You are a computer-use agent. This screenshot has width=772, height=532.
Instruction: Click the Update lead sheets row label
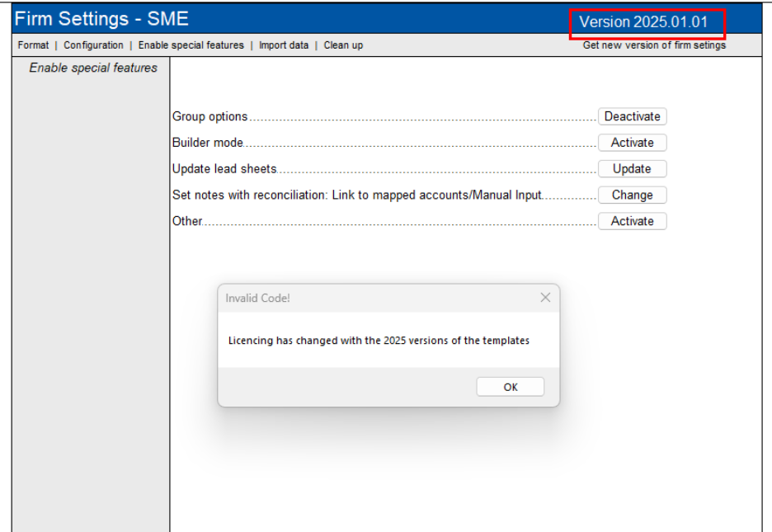224,169
